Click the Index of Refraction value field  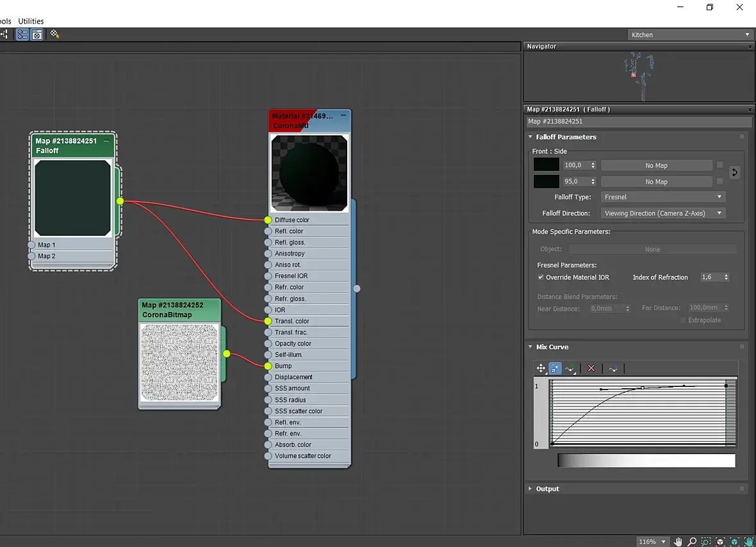[x=711, y=277]
